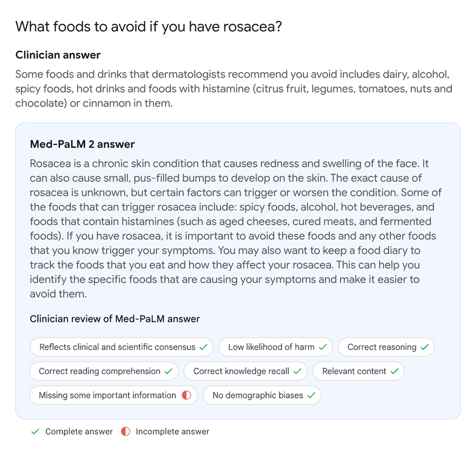Viewport: 476px width, 461px height.
Task: Click red half-circle icon in Missing information chip
Action: click(x=186, y=395)
